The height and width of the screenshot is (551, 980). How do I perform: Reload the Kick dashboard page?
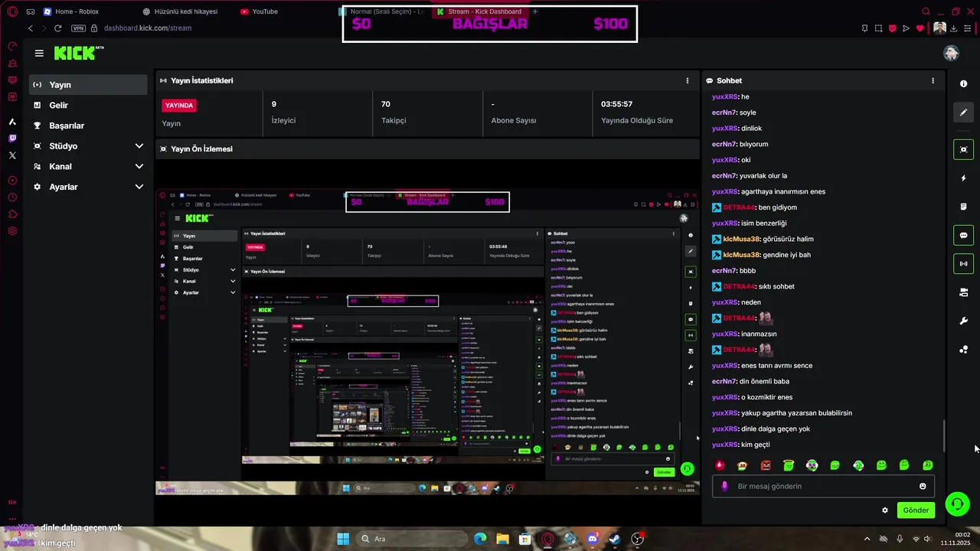(x=57, y=28)
